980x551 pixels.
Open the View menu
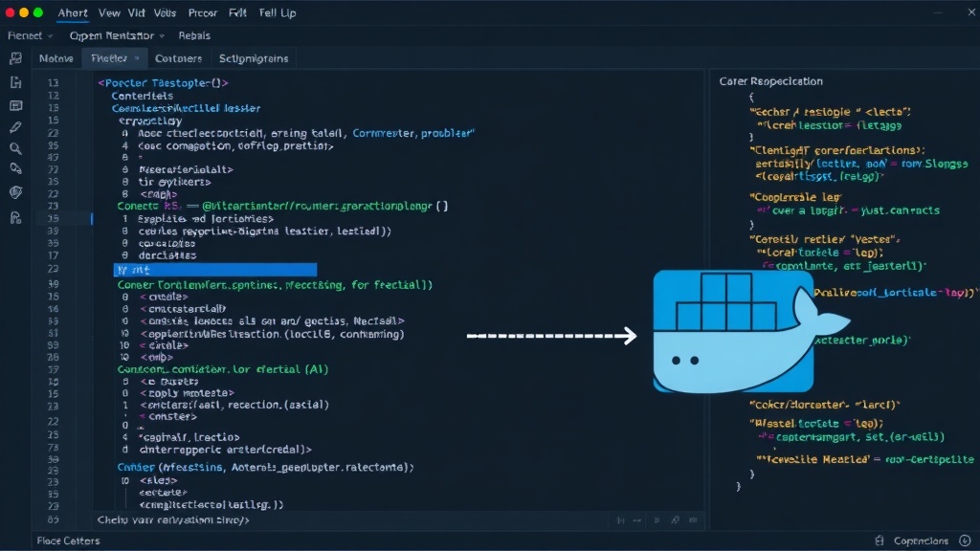point(109,12)
